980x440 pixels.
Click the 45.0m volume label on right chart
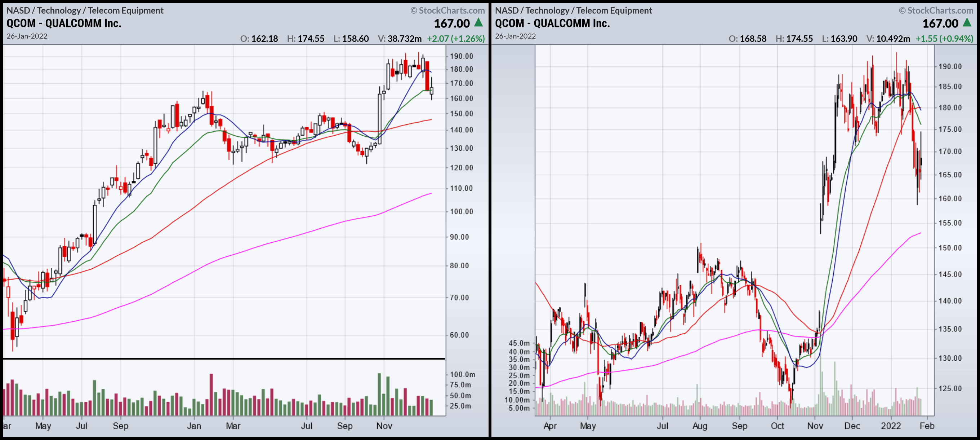519,343
